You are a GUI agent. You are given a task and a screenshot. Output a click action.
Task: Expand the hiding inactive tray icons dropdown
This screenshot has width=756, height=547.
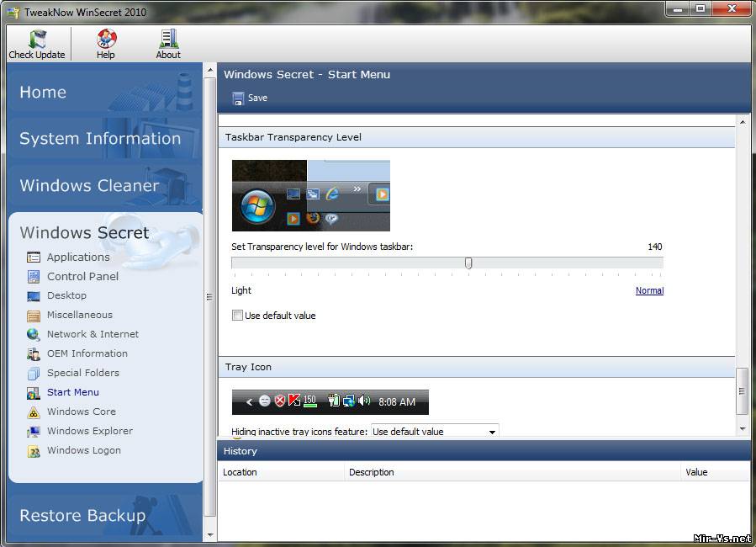[x=492, y=432]
